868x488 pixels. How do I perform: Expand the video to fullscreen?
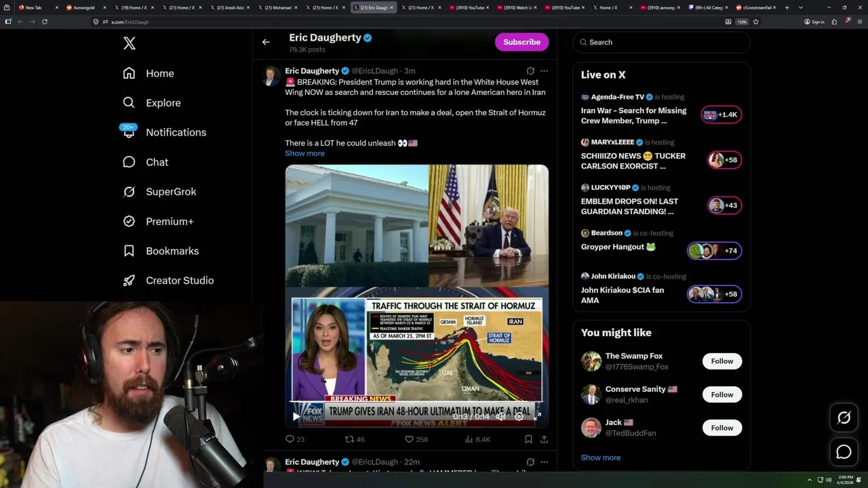(x=537, y=416)
